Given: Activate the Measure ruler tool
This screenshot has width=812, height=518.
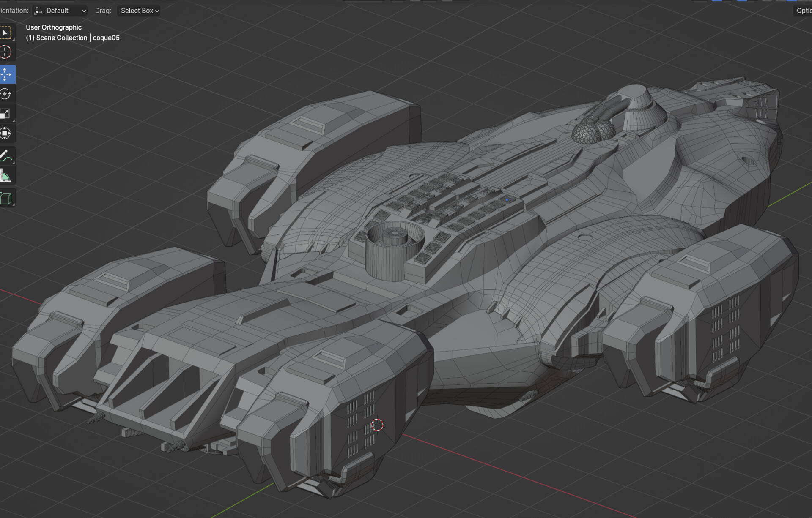Looking at the screenshot, I should (6, 176).
